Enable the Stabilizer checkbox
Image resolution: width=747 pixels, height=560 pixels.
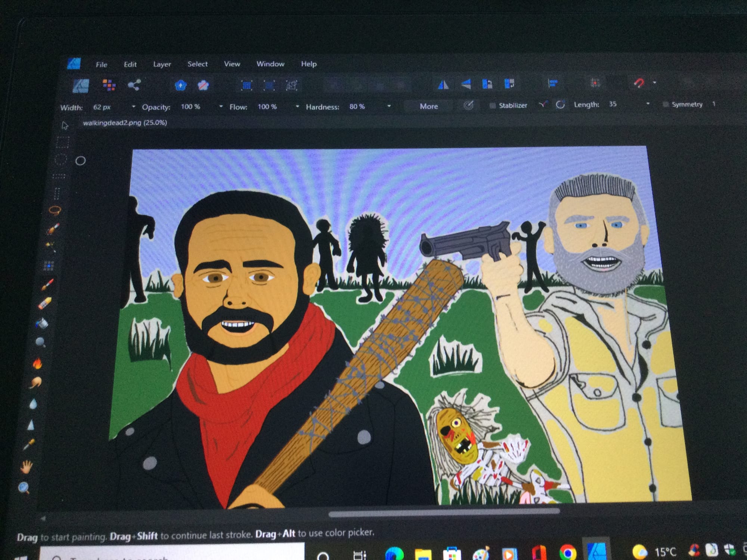[493, 106]
